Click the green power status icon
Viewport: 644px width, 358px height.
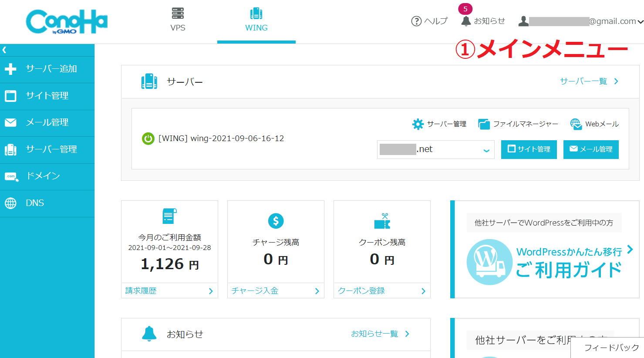click(148, 139)
